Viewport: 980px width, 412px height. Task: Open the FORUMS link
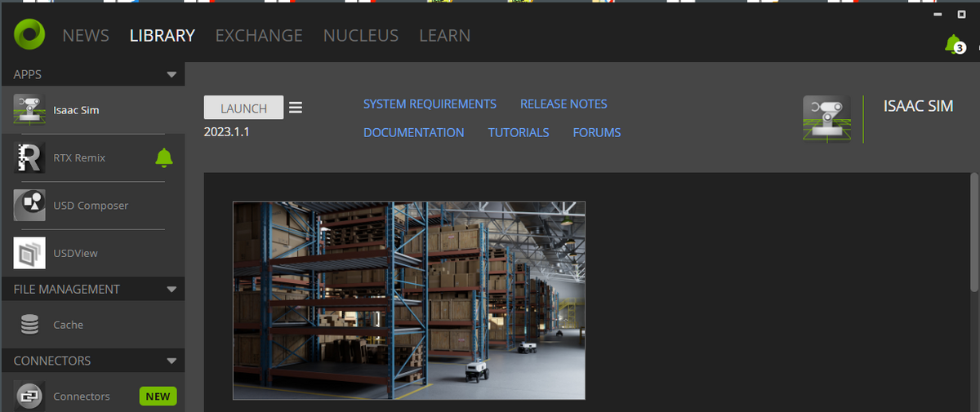coord(597,132)
